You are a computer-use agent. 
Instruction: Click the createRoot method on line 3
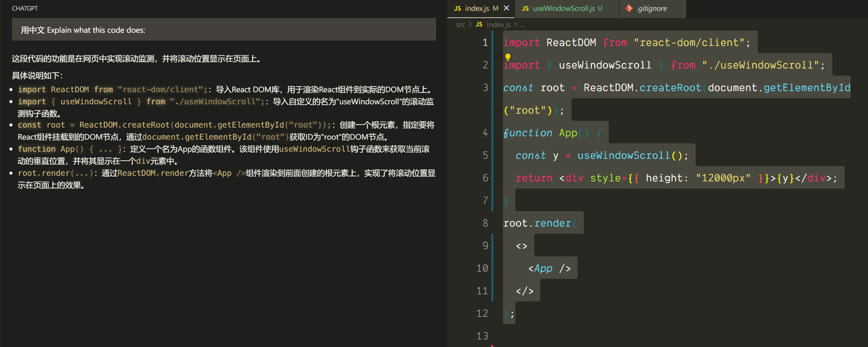[x=670, y=88]
